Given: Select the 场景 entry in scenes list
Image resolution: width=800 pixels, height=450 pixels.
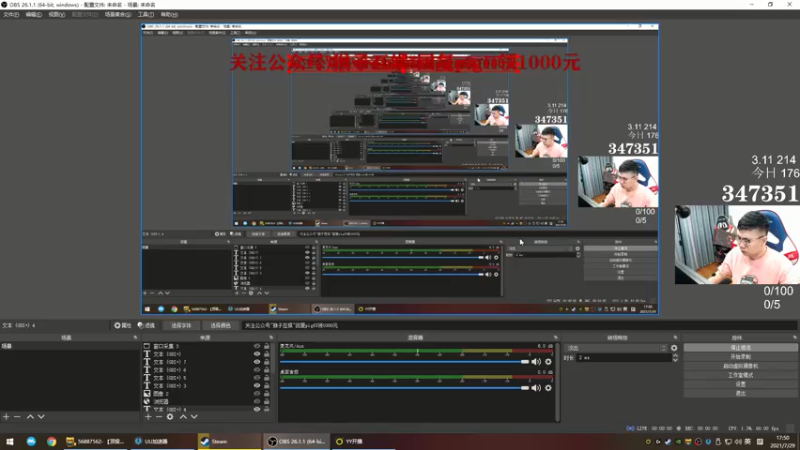Looking at the screenshot, I should pyautogui.click(x=69, y=346).
